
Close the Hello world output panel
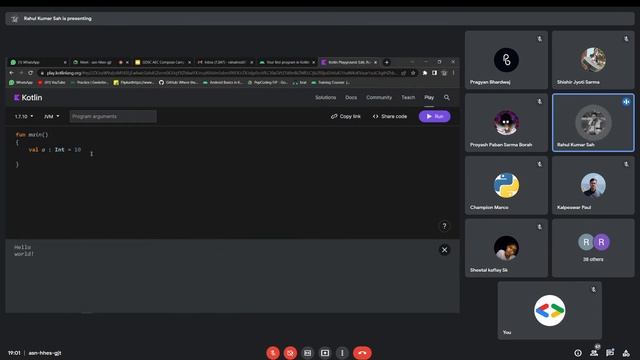point(444,250)
